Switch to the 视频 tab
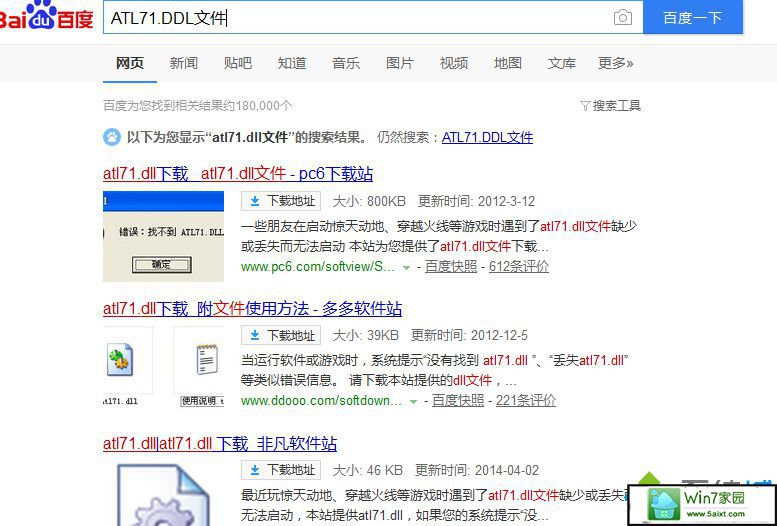 click(x=454, y=63)
